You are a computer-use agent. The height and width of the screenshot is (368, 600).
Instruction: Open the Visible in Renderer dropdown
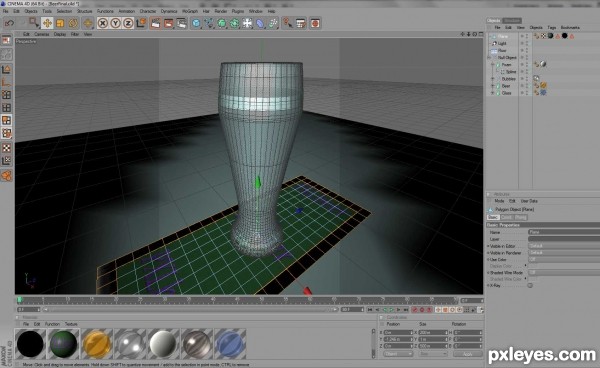[564, 252]
